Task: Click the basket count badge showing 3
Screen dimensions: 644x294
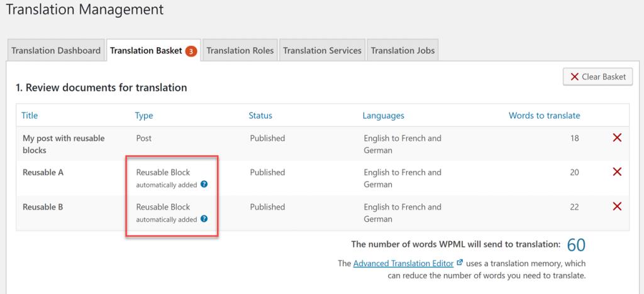Action: coord(191,51)
